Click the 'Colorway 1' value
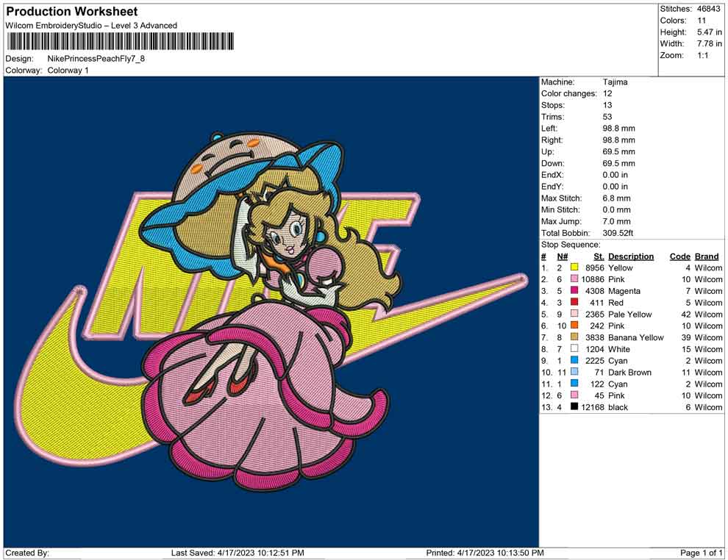 click(68, 71)
